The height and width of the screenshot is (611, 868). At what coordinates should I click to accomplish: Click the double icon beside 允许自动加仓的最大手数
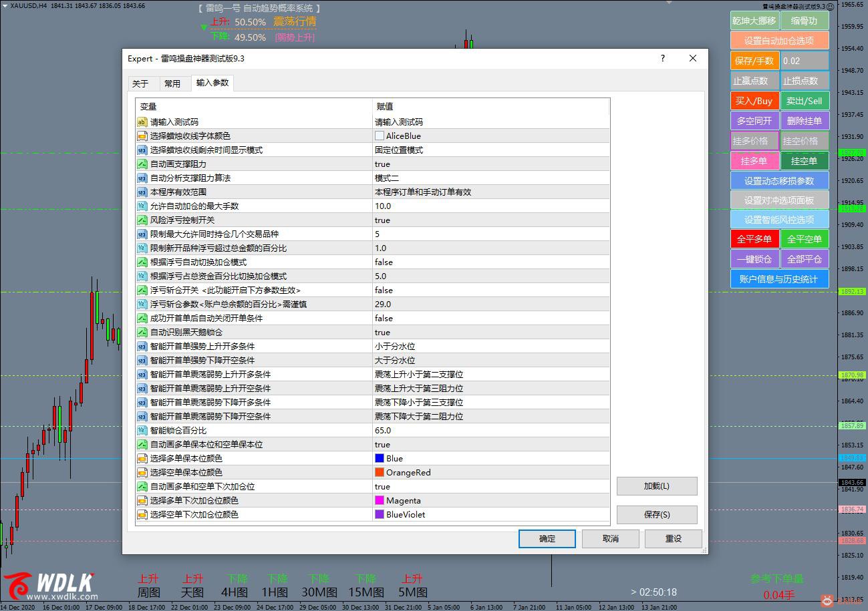pyautogui.click(x=142, y=206)
